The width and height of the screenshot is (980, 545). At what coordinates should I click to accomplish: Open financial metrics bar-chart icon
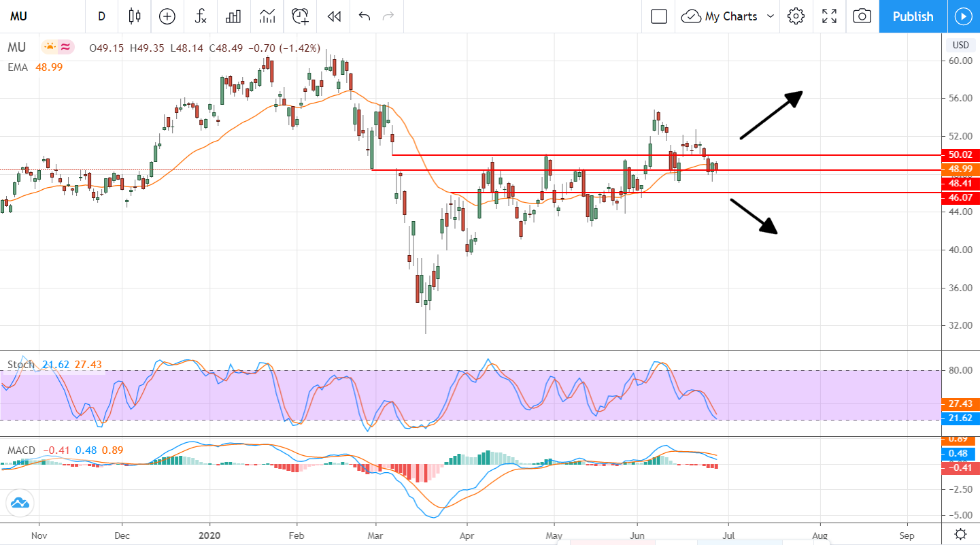(233, 16)
